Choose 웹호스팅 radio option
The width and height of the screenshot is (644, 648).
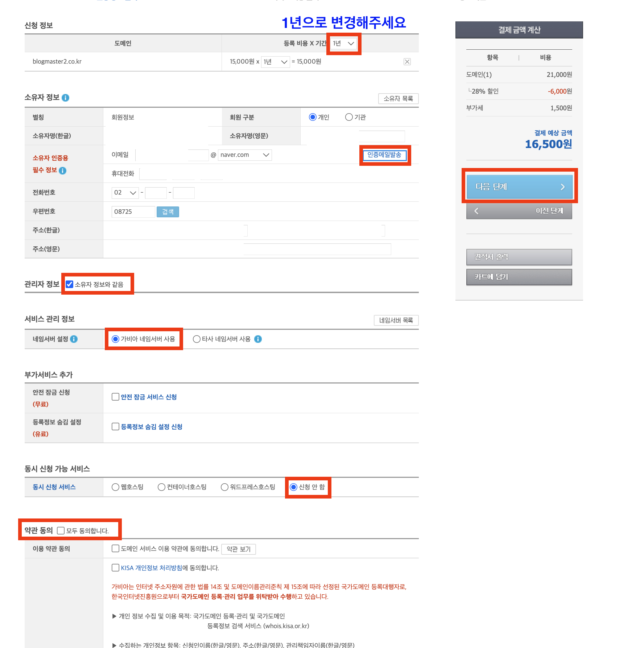(x=115, y=487)
